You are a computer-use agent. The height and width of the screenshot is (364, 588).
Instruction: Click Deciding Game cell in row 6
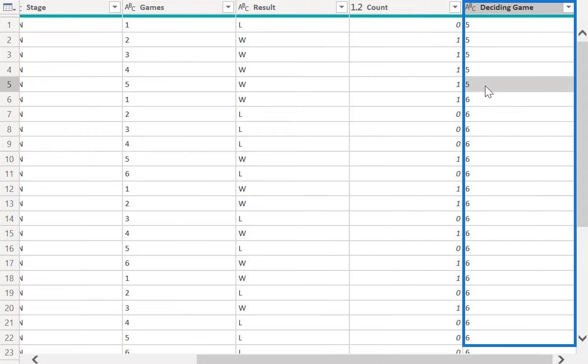[519, 100]
